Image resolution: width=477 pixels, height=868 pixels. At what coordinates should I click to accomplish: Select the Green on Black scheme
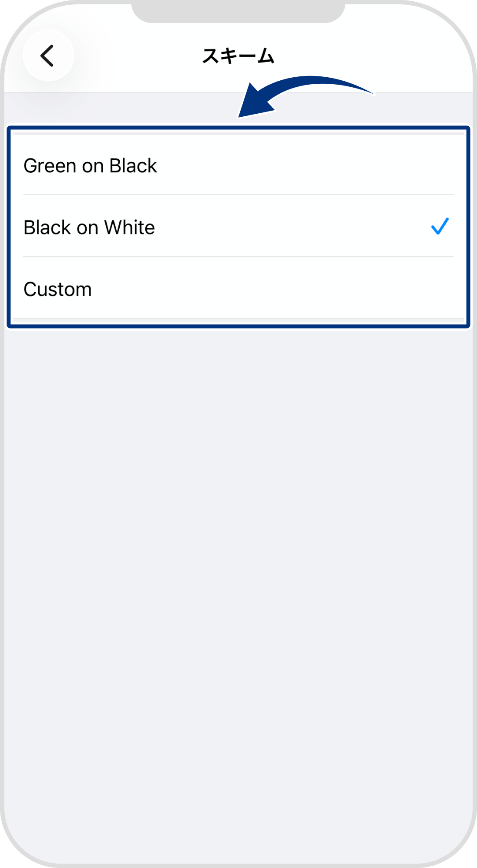tap(90, 166)
